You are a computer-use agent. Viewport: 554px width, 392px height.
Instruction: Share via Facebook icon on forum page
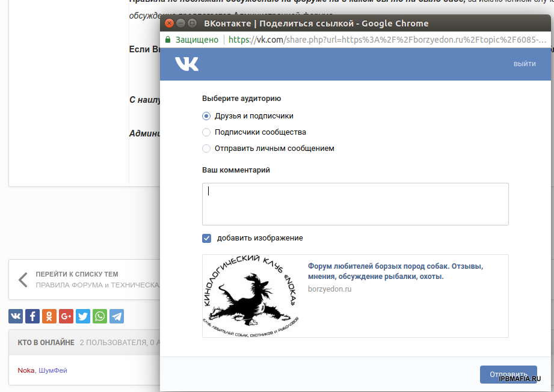[32, 316]
